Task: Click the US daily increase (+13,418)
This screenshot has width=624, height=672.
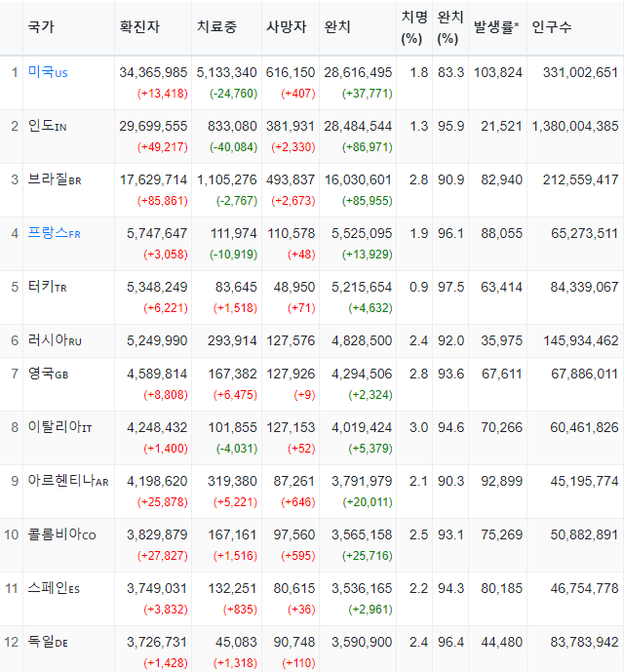Action: [163, 94]
